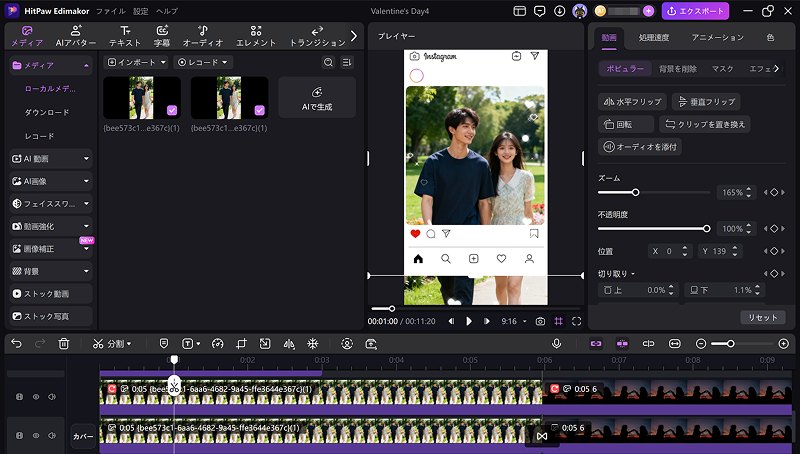Switch to the オーディオ tab
This screenshot has width=800, height=454.
pyautogui.click(x=203, y=36)
